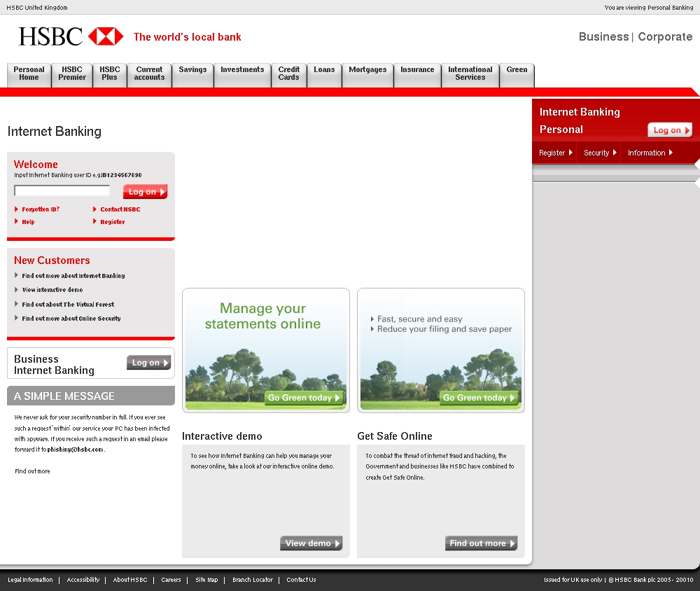Image resolution: width=700 pixels, height=591 pixels.
Task: Click the phishing@hsbc.com email address
Action: [x=76, y=450]
